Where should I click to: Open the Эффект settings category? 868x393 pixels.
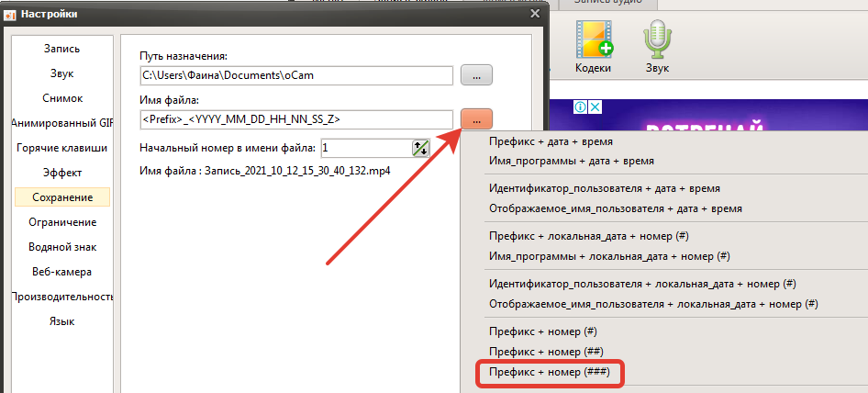(x=62, y=173)
